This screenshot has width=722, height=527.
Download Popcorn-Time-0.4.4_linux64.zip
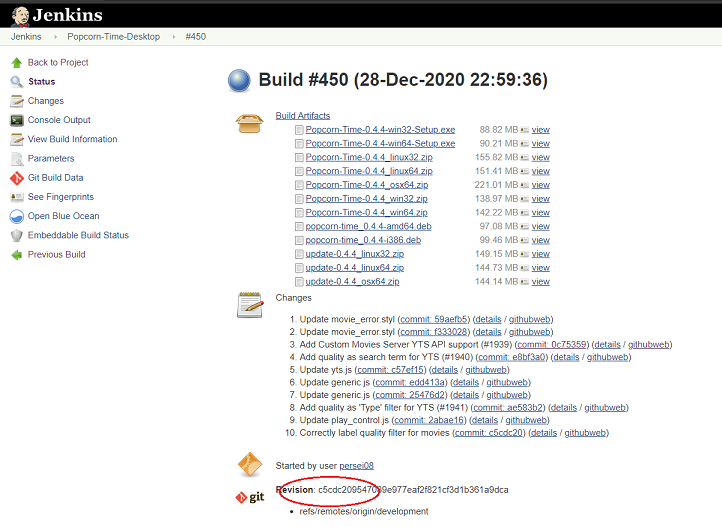(x=369, y=171)
